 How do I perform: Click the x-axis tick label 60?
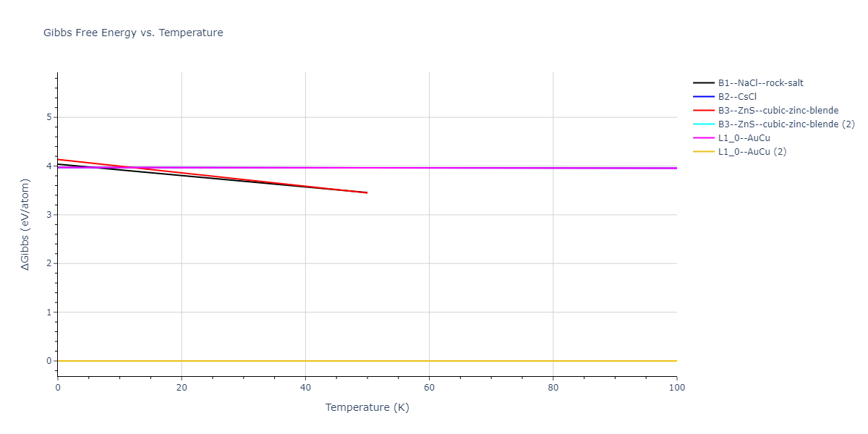click(x=429, y=388)
